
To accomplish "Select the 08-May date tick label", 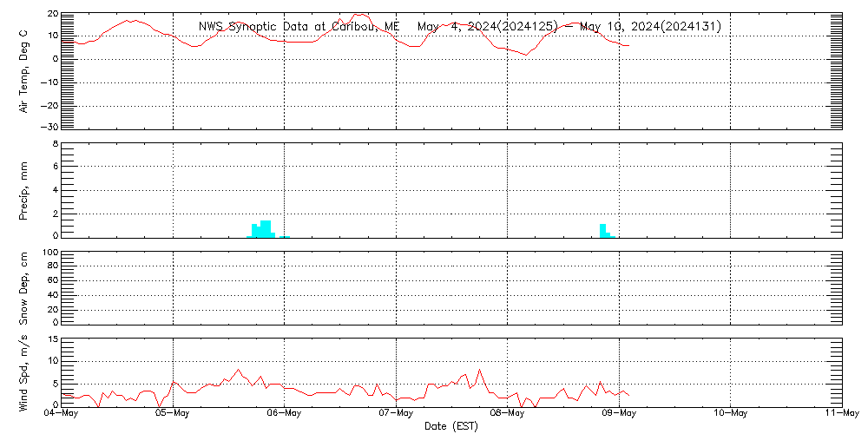I will click(507, 413).
